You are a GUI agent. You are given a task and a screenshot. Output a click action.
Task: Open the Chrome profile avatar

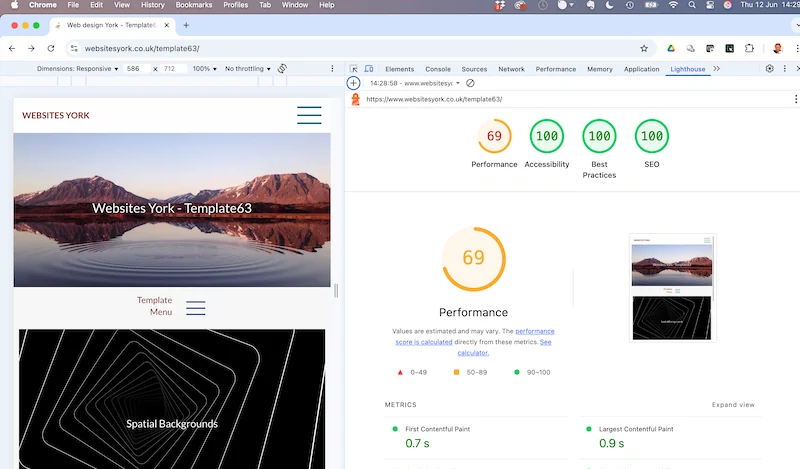(x=778, y=48)
